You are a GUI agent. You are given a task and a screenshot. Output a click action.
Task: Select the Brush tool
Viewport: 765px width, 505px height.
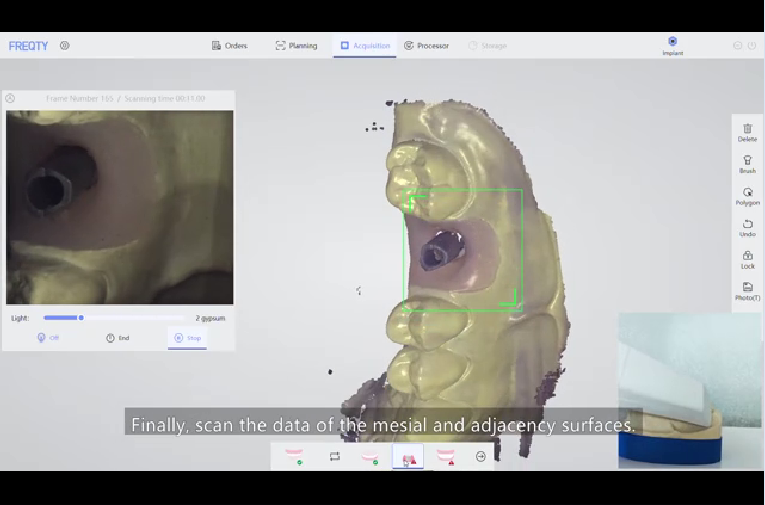pyautogui.click(x=747, y=162)
